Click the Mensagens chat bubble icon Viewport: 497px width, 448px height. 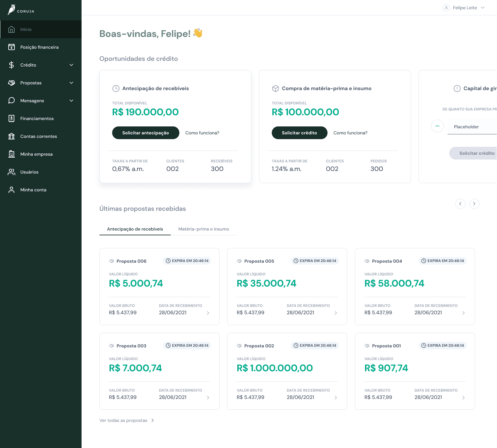11,101
